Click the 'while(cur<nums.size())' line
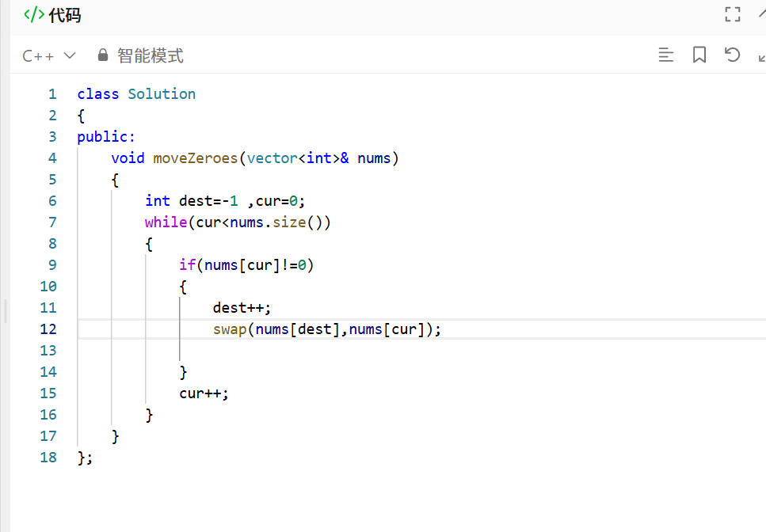The width and height of the screenshot is (766, 532). [238, 222]
